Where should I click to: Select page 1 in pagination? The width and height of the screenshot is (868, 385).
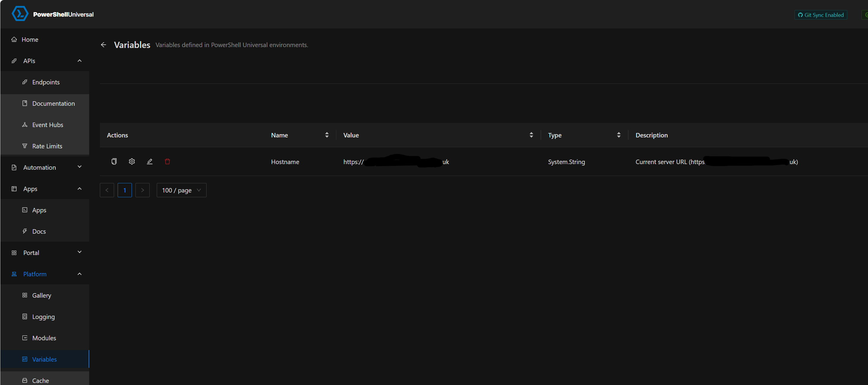125,190
